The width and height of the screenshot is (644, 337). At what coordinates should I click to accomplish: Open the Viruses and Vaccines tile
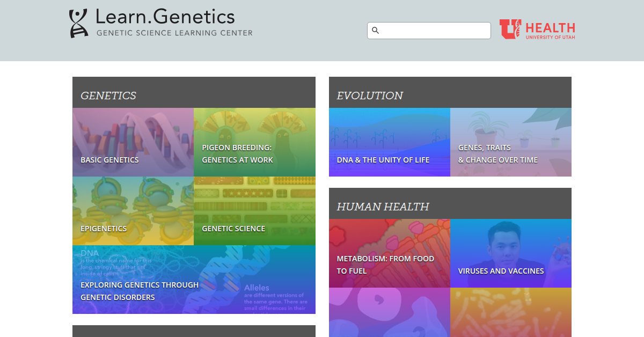pyautogui.click(x=511, y=253)
